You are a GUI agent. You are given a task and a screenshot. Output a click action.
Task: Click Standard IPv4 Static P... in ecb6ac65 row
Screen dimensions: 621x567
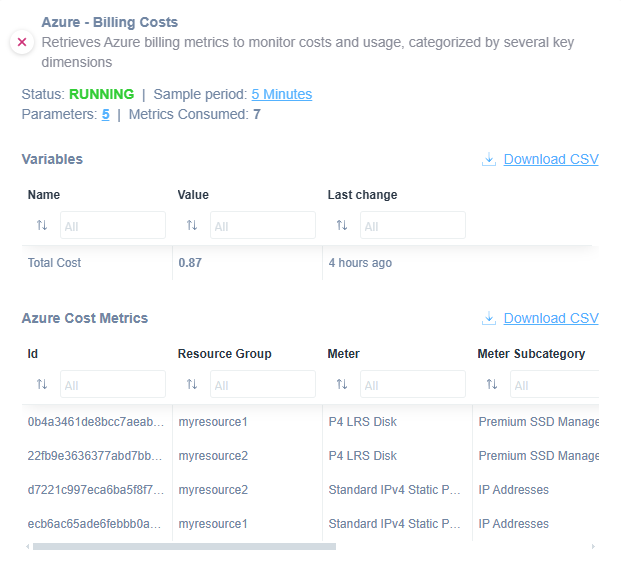(394, 524)
